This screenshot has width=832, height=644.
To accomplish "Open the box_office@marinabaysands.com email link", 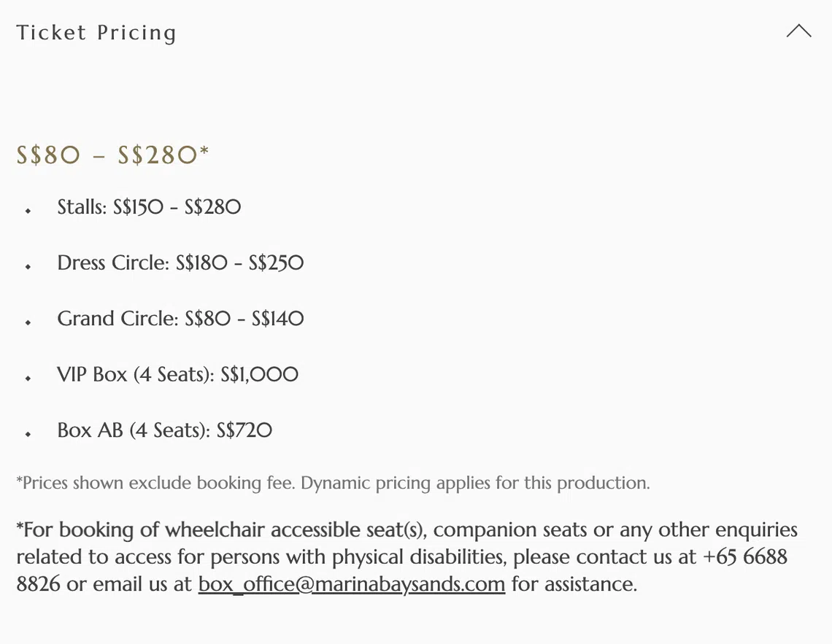I will click(351, 584).
